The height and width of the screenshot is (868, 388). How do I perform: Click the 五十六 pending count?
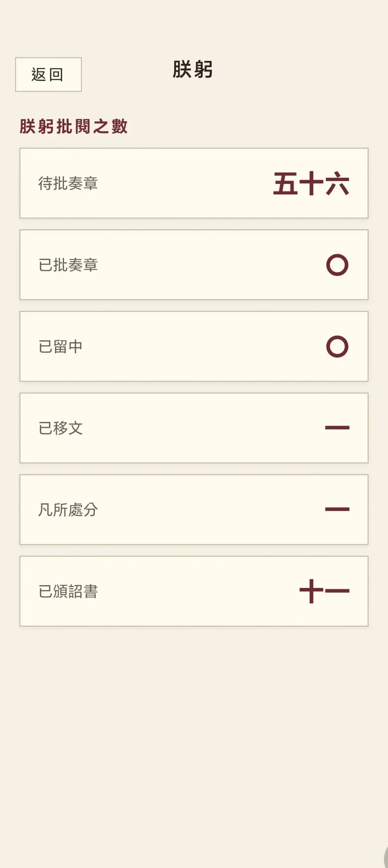click(x=311, y=183)
